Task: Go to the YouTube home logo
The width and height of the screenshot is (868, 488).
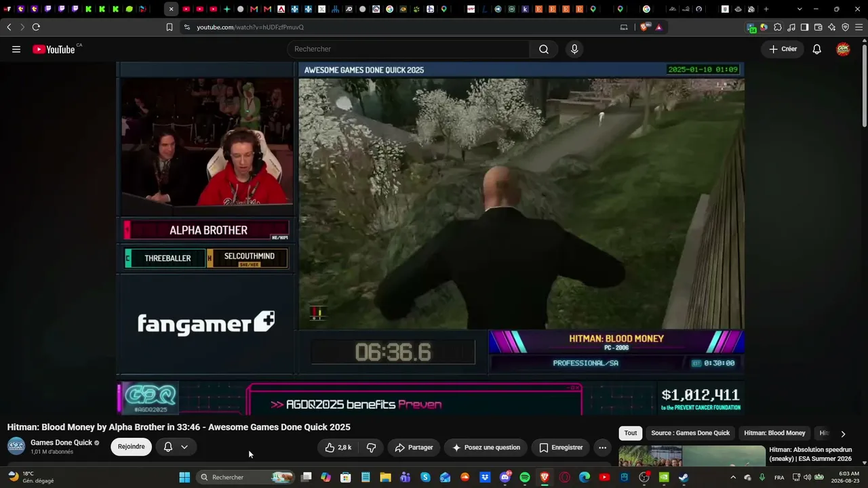Action: (53, 49)
